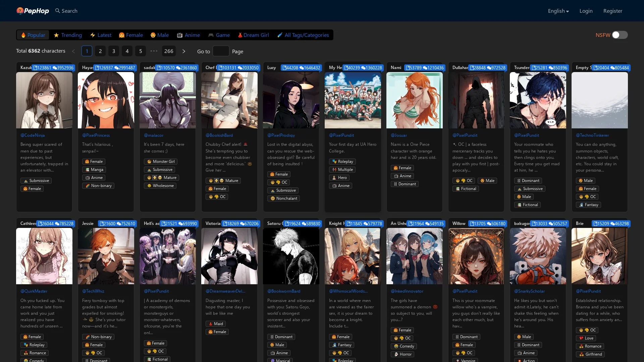Select the Game category tab
Image resolution: width=644 pixels, height=362 pixels.
click(x=219, y=35)
